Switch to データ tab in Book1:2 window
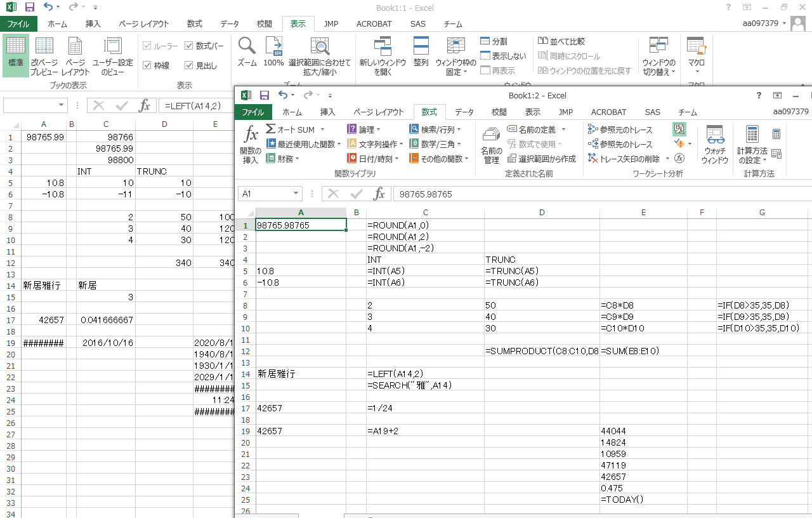This screenshot has height=518, width=812. [464, 112]
